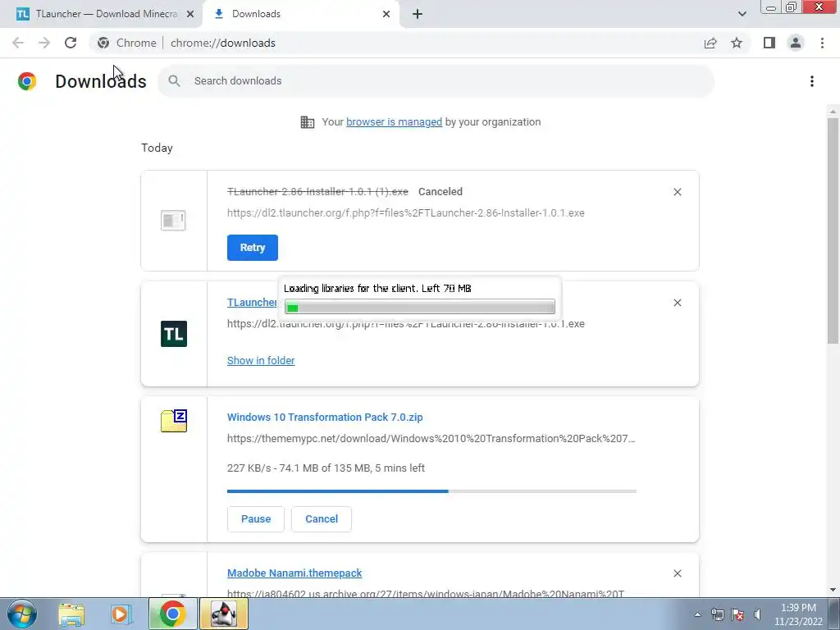
Task: Open the Downloads page more-actions menu
Action: tap(812, 81)
